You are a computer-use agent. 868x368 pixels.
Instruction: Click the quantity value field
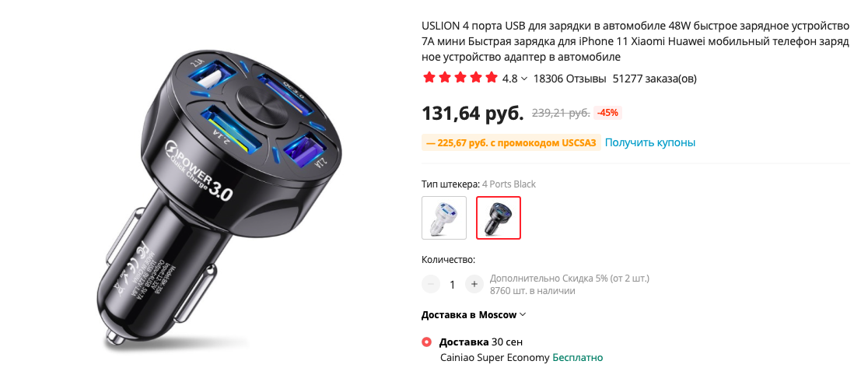[x=452, y=285]
